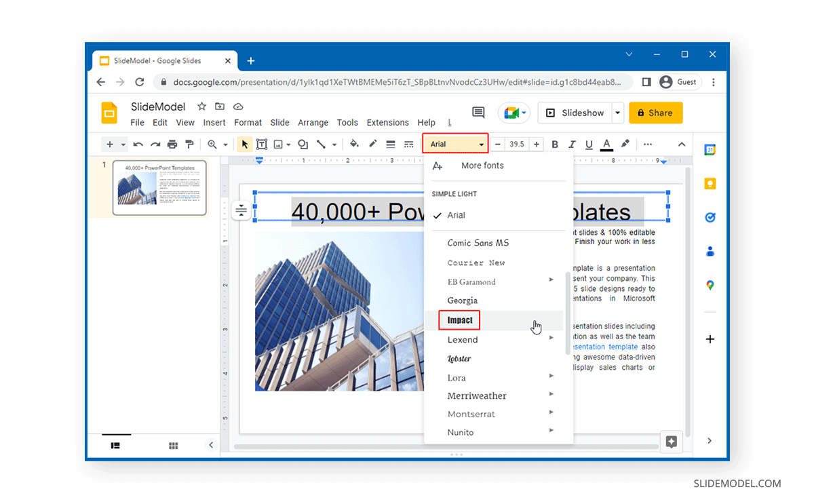Click the font size field 39.5
The image size is (814, 504).
517,144
